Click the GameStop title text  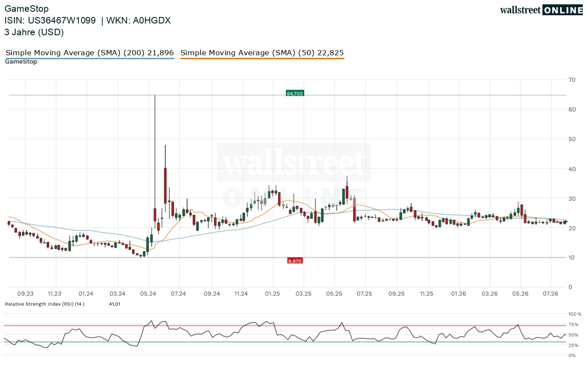pyautogui.click(x=27, y=9)
